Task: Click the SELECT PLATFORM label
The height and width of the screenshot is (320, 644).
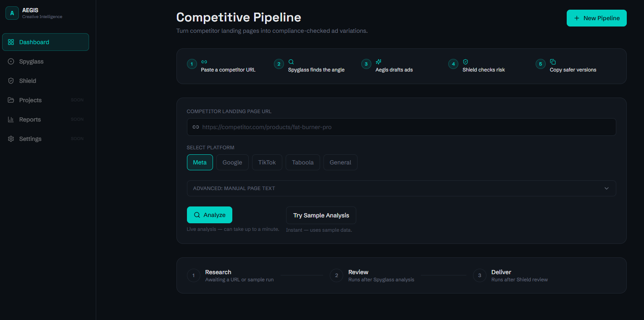Action: [x=210, y=148]
